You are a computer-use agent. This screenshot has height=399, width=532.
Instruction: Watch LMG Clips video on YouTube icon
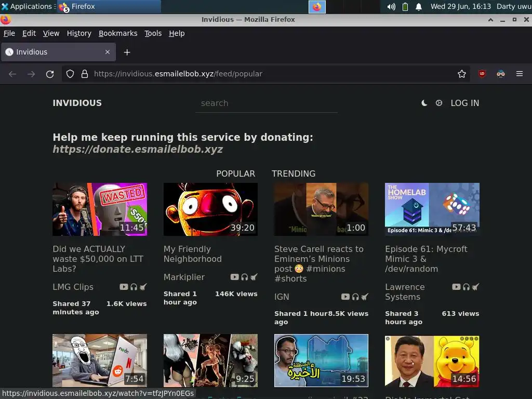(x=124, y=287)
